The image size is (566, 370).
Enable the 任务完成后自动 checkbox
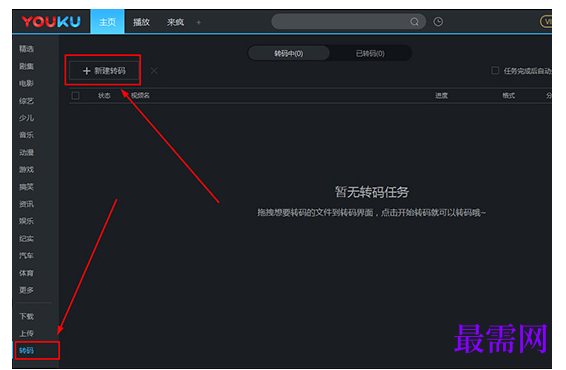coord(495,70)
